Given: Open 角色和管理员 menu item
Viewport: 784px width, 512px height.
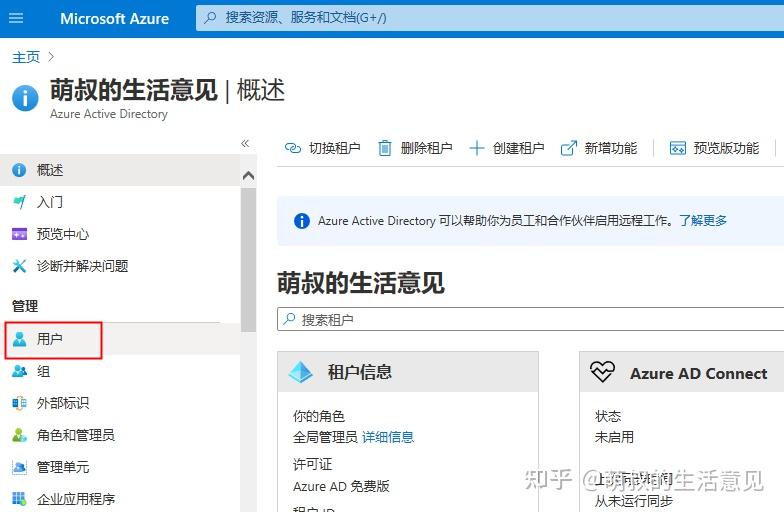Looking at the screenshot, I should pos(120,435).
